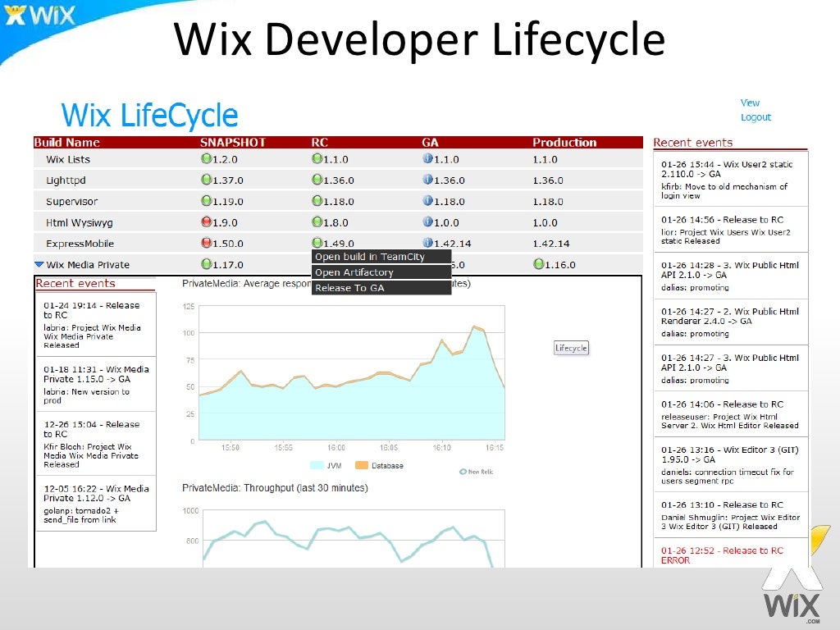840x630 pixels.
Task: Click the Wix LifeCycle title
Action: 149,115
